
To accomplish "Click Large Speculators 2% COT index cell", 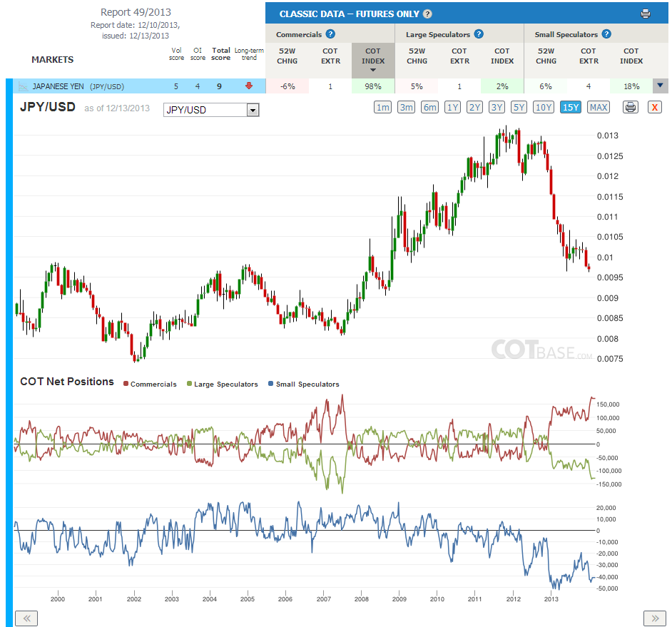I will (502, 86).
